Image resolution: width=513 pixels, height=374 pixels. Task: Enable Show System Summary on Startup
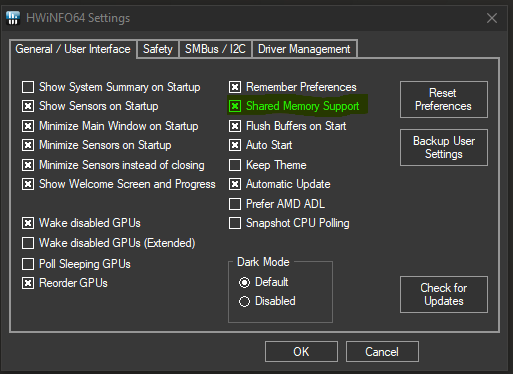28,87
